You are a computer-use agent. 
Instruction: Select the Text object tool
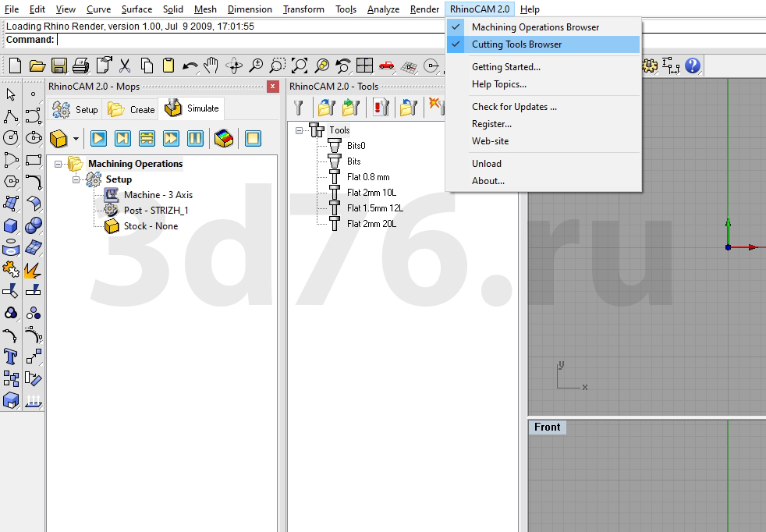coord(11,356)
